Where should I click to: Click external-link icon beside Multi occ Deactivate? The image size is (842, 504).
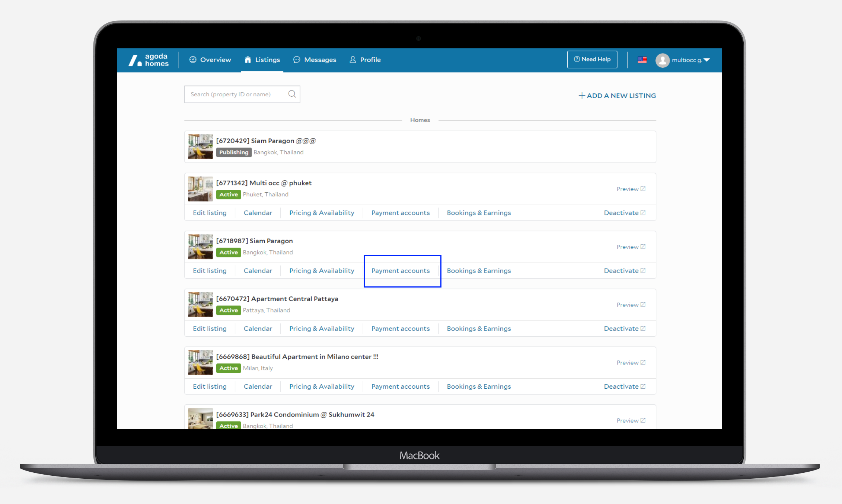[643, 213]
